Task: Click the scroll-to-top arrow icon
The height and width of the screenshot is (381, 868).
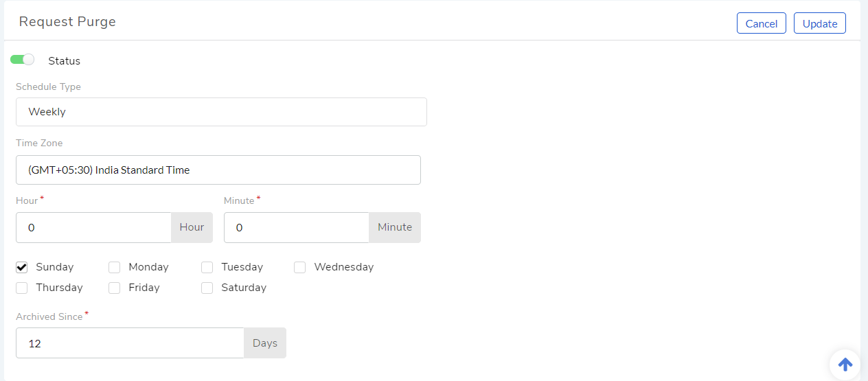Action: pyautogui.click(x=845, y=365)
